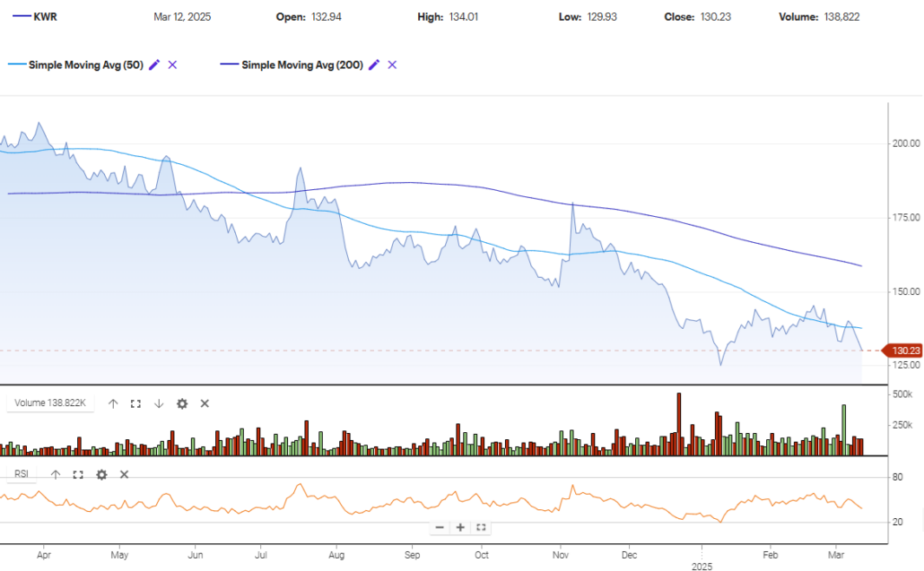924x571 pixels.
Task: Maximize the Volume pane
Action: [x=135, y=403]
